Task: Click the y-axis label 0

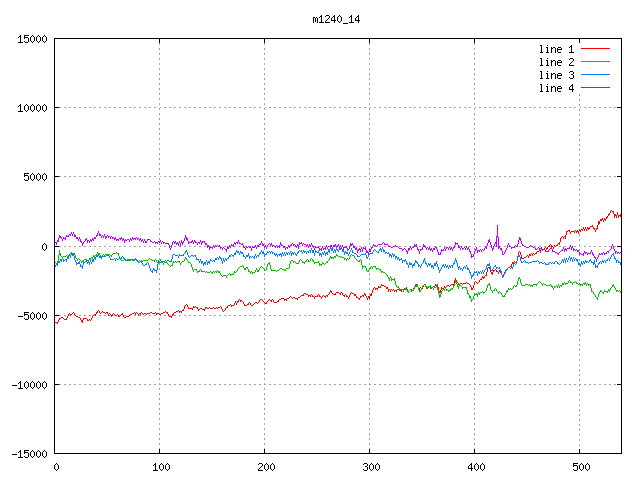Action: click(44, 247)
